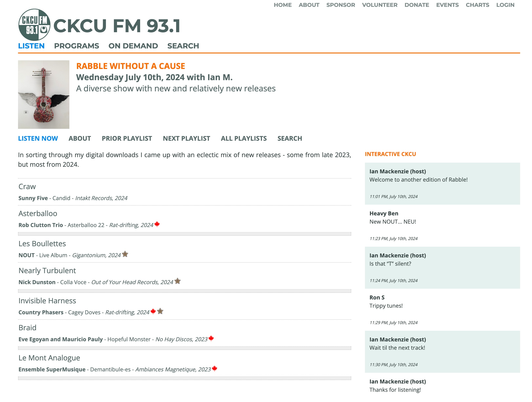Click the track title Craw
Screen dimensions: 532x402
point(27,187)
